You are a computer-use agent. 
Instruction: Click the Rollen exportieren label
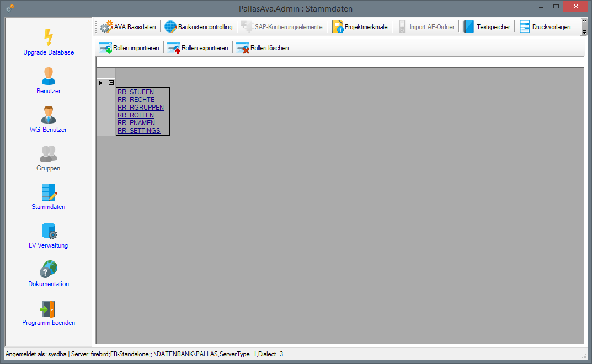(205, 48)
